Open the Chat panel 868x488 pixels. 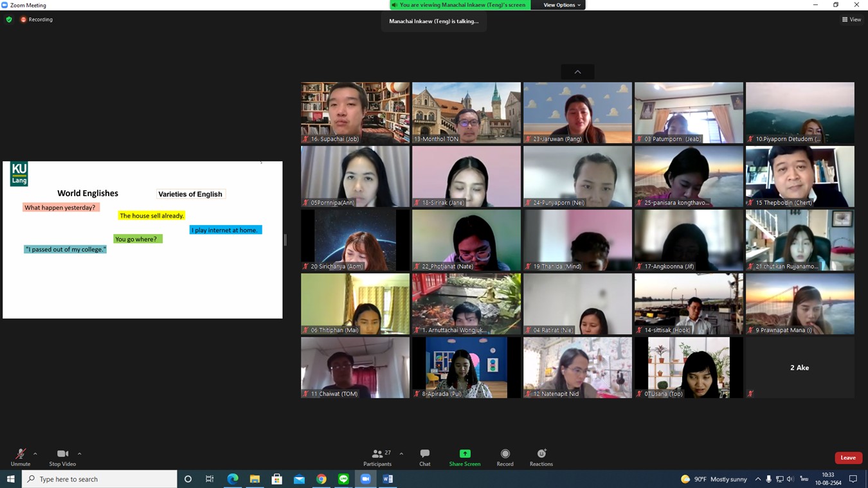click(424, 457)
